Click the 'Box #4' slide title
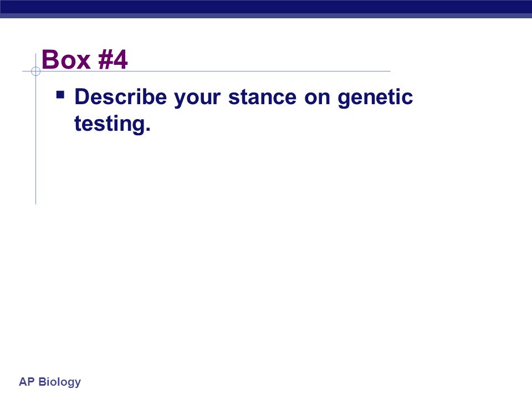This screenshot has height=399, width=532. tap(84, 60)
